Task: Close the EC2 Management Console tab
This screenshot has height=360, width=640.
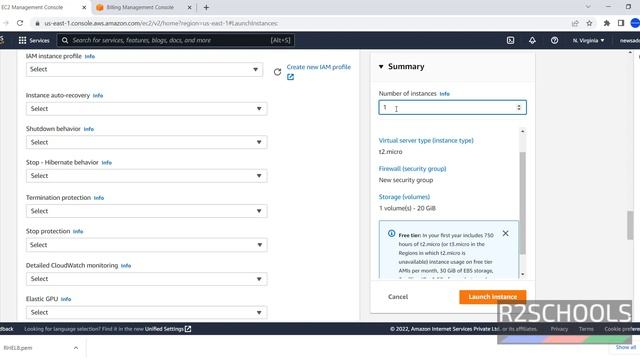Action: tap(84, 7)
